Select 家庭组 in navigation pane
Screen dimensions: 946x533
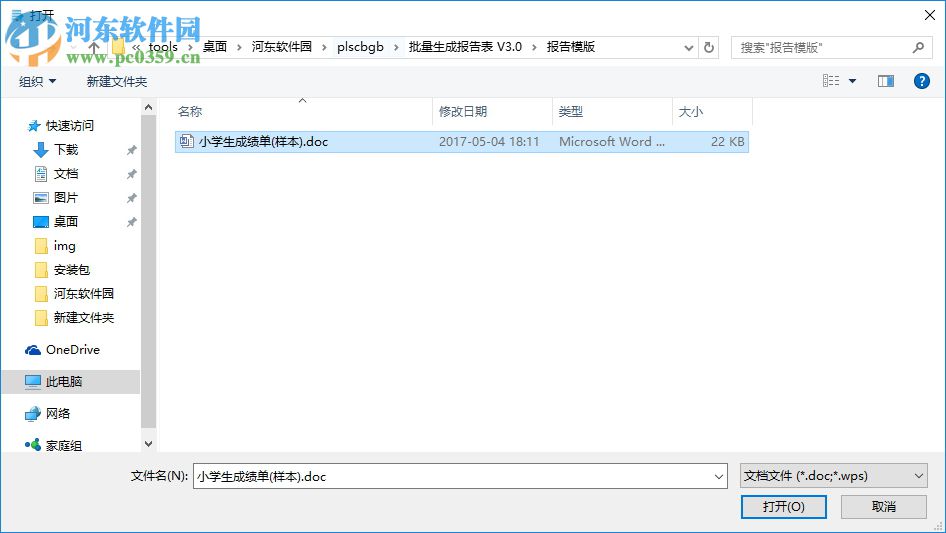click(x=64, y=445)
